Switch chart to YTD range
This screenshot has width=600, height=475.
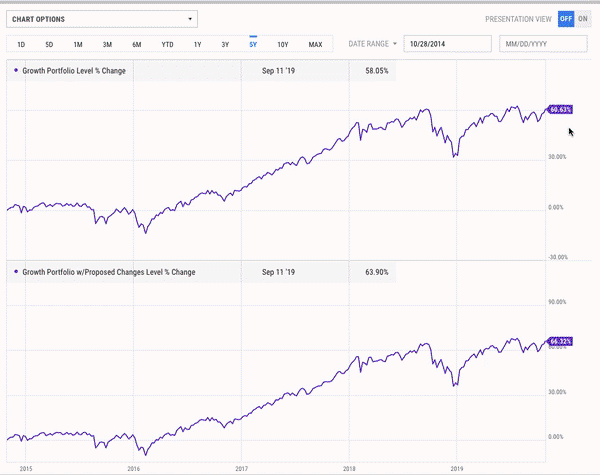(167, 44)
